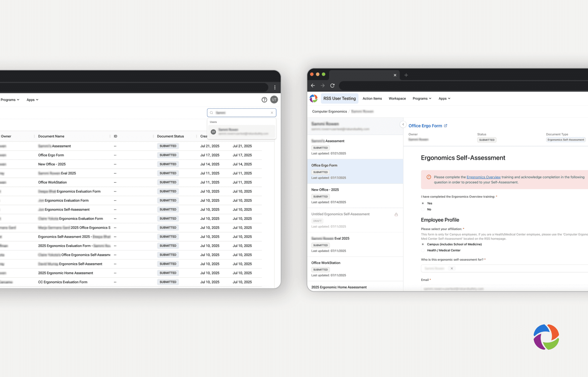This screenshot has height=377, width=588.
Task: Open a new browser tab with plus icon
Action: click(x=406, y=75)
